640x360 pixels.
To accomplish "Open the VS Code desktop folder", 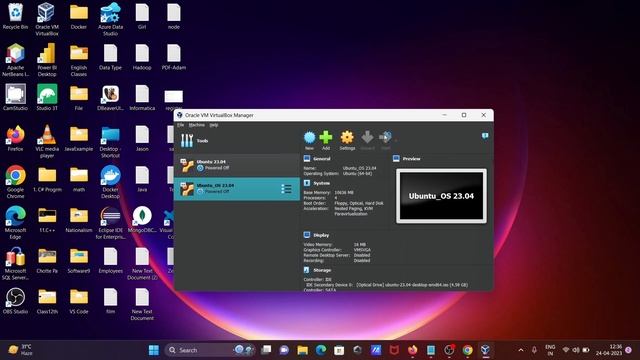I will coord(78,301).
